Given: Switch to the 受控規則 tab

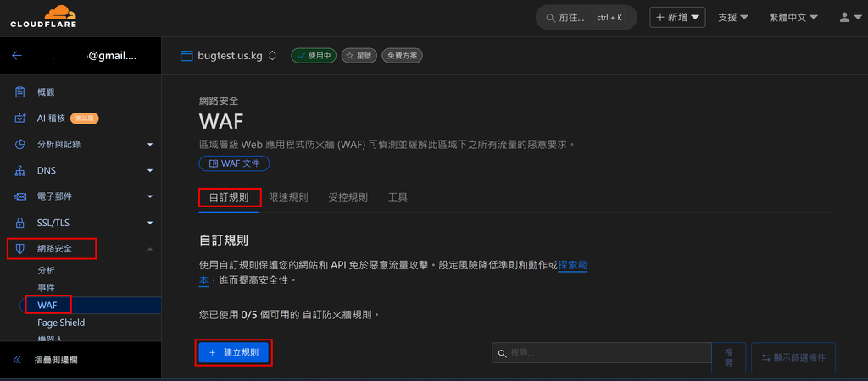Looking at the screenshot, I should 348,197.
